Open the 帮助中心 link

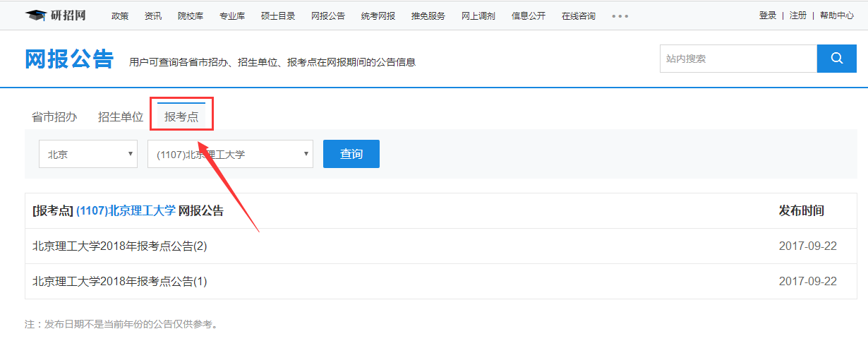pos(837,16)
